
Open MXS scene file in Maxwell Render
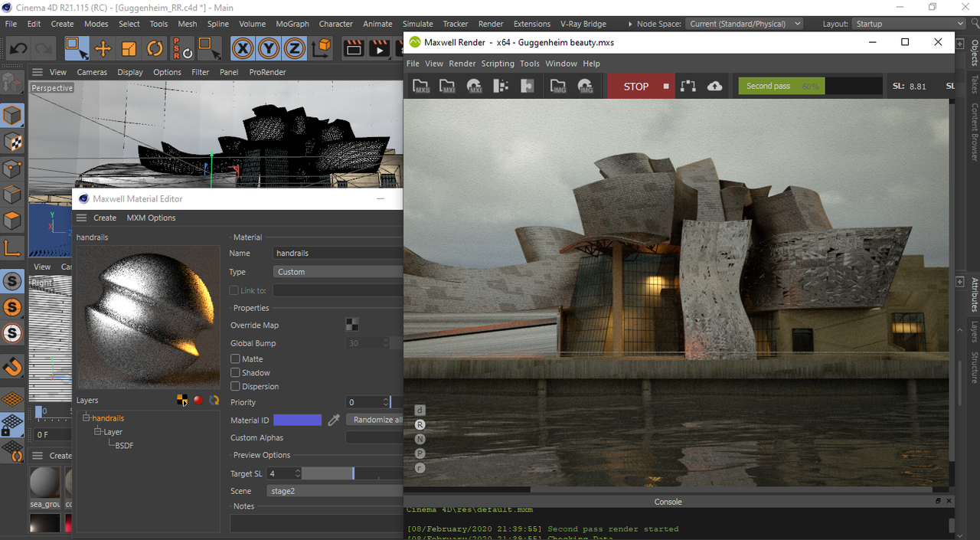click(421, 87)
